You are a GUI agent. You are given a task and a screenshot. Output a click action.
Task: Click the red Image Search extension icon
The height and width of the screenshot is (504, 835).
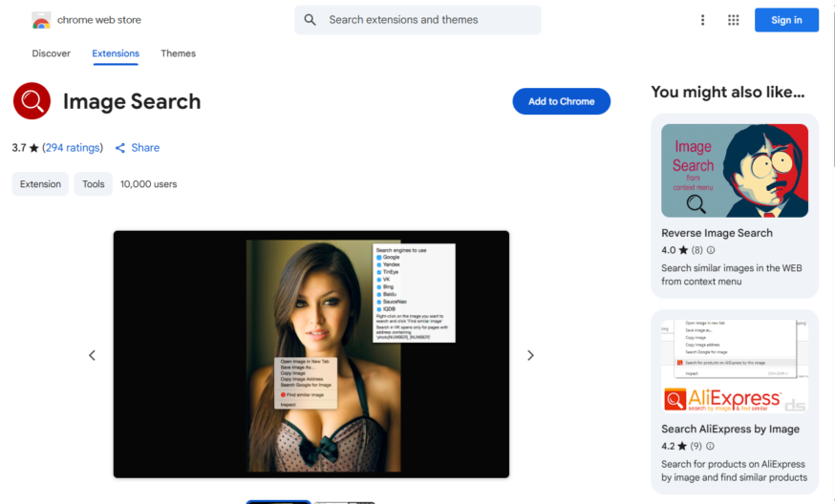pos(32,101)
